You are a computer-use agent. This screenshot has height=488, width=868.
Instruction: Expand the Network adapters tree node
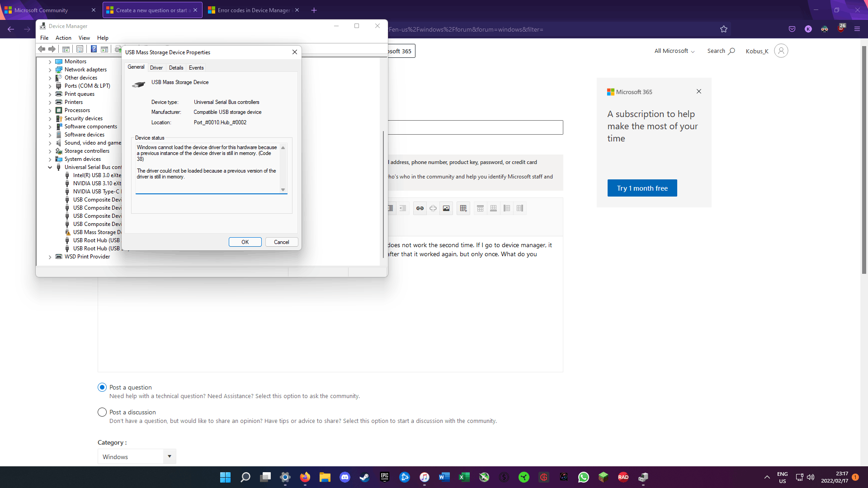pyautogui.click(x=50, y=70)
